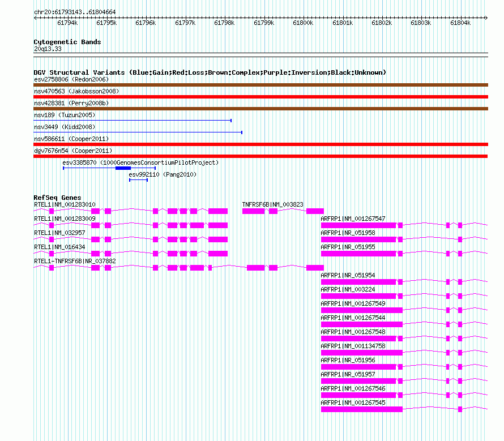This screenshot has height=441, width=504.
Task: Click the blue line of nsv3449
Action: point(138,132)
